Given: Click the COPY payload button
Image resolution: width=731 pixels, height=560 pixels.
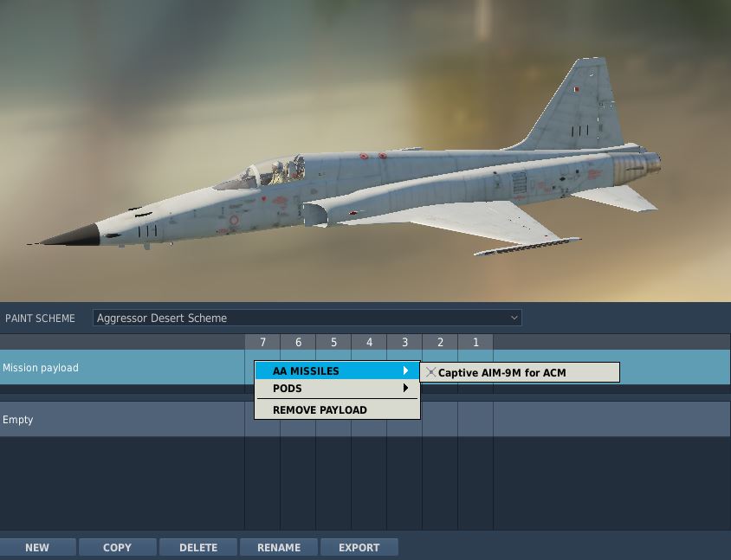Looking at the screenshot, I should coord(117,547).
